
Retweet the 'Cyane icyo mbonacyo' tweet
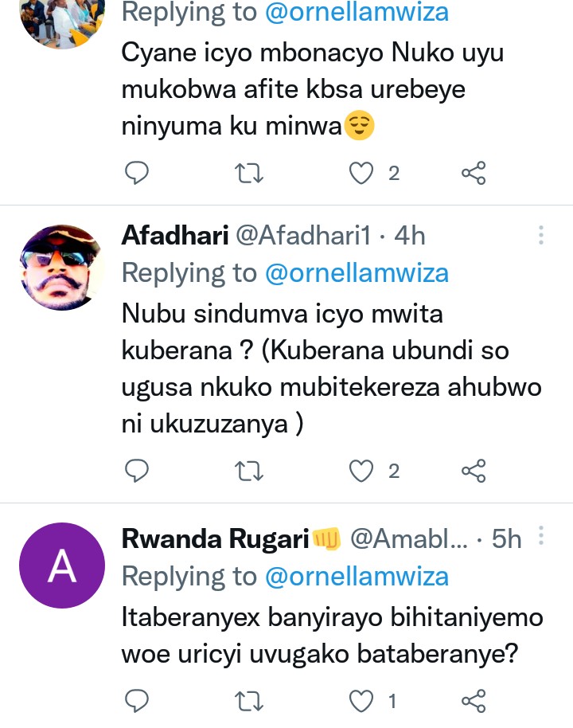click(251, 172)
